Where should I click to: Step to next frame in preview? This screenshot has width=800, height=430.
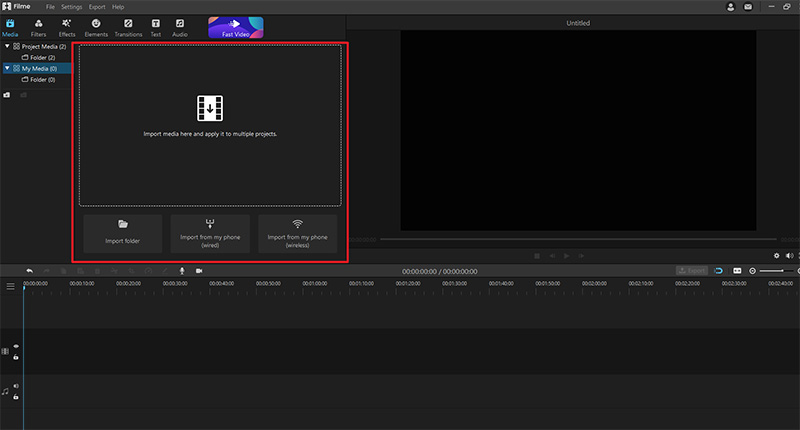[x=581, y=256]
